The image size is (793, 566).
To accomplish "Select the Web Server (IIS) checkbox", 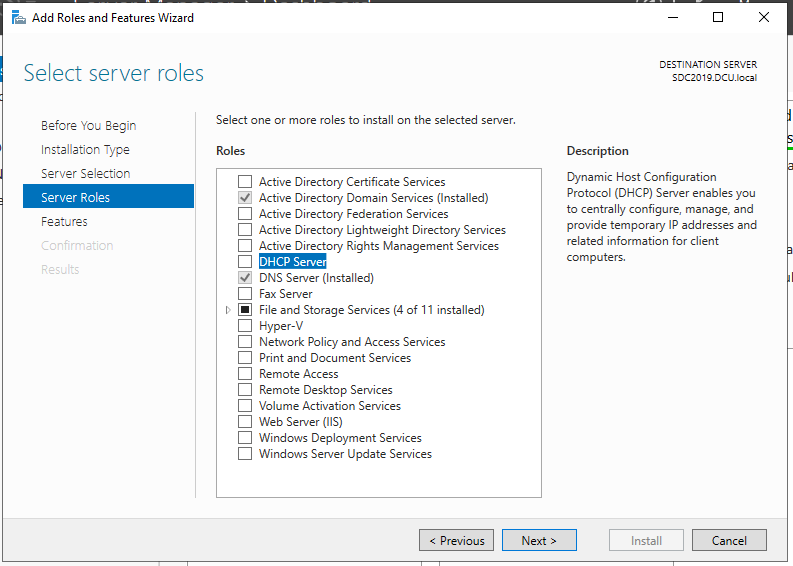I will pyautogui.click(x=245, y=422).
